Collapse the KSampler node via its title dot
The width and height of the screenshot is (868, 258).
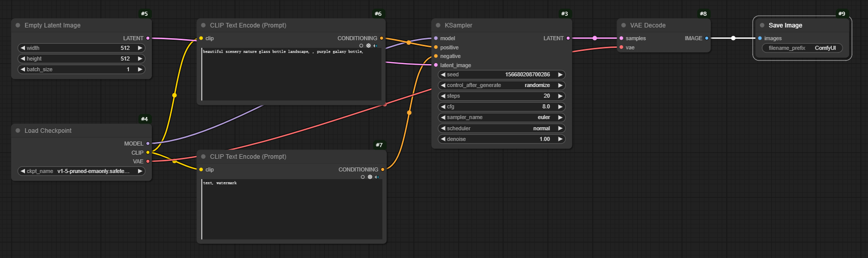(x=438, y=25)
